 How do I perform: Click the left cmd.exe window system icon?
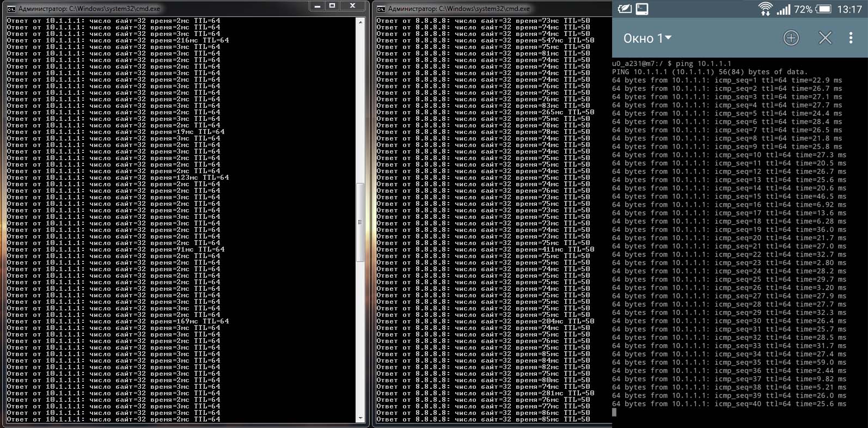[x=11, y=9]
